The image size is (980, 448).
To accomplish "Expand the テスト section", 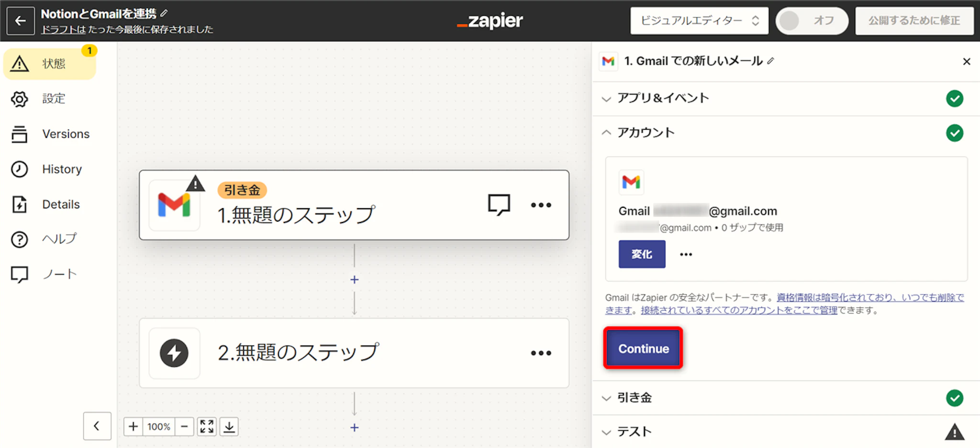I will (x=634, y=432).
